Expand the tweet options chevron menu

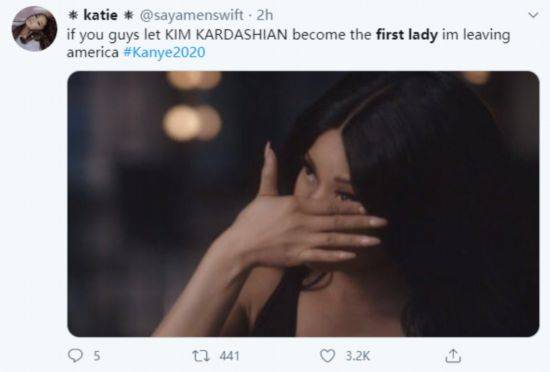pos(533,15)
